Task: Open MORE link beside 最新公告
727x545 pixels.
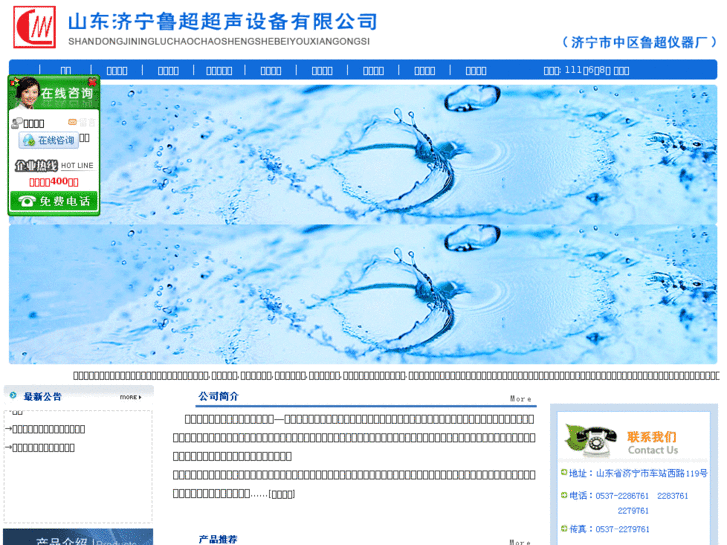Action: [x=131, y=397]
